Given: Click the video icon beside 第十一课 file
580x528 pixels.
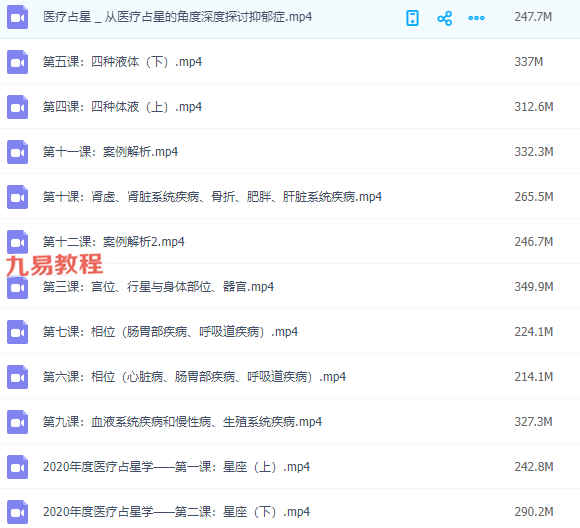Looking at the screenshot, I should click(x=17, y=152).
